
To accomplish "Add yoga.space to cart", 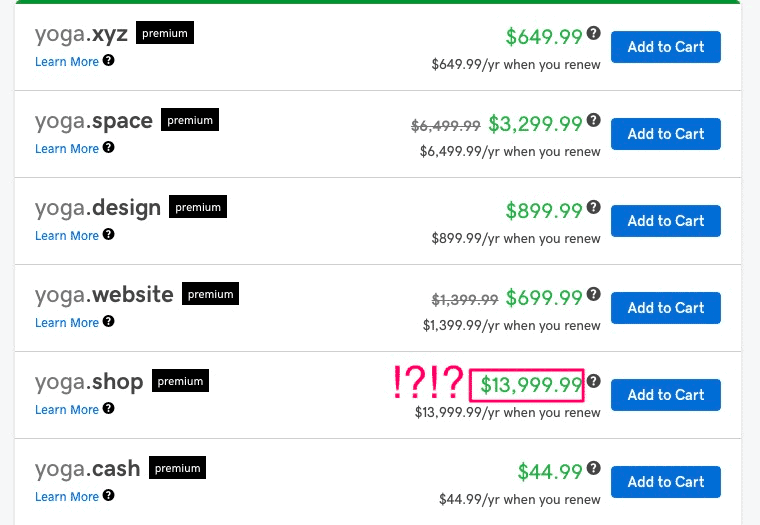I will click(665, 134).
